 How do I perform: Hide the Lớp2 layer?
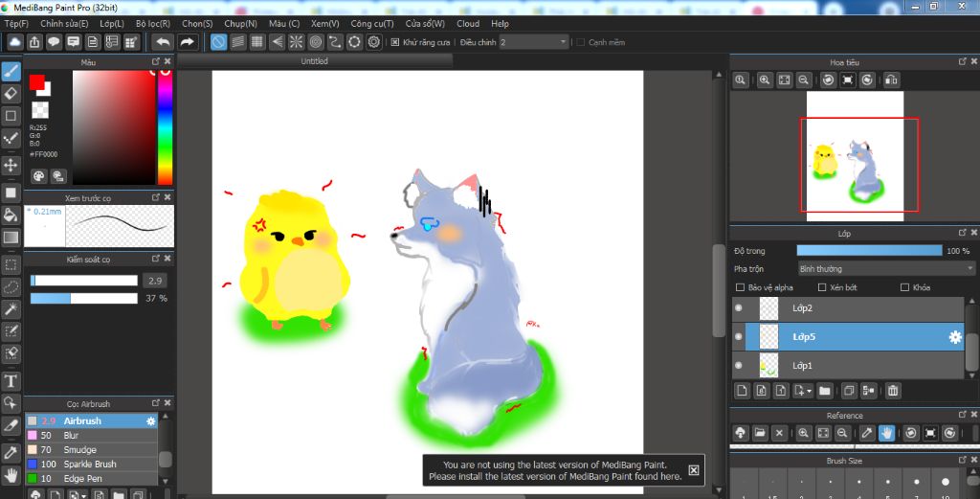(739, 308)
